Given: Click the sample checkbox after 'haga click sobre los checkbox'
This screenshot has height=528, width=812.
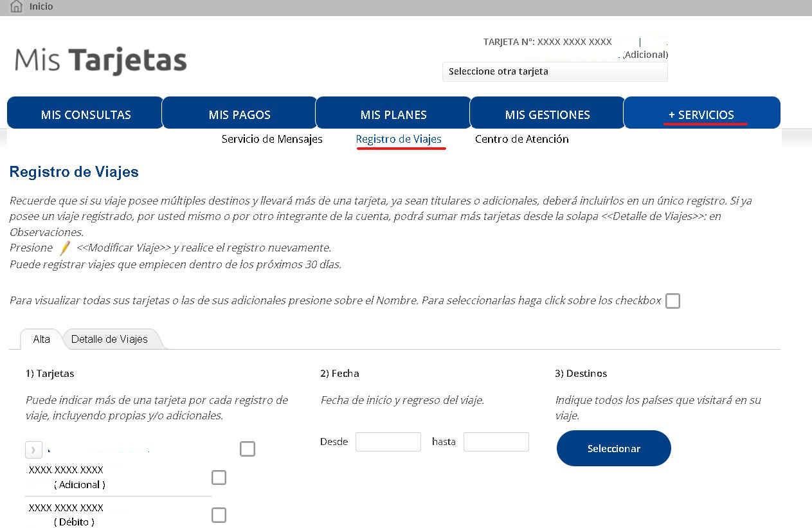Looking at the screenshot, I should point(672,301).
